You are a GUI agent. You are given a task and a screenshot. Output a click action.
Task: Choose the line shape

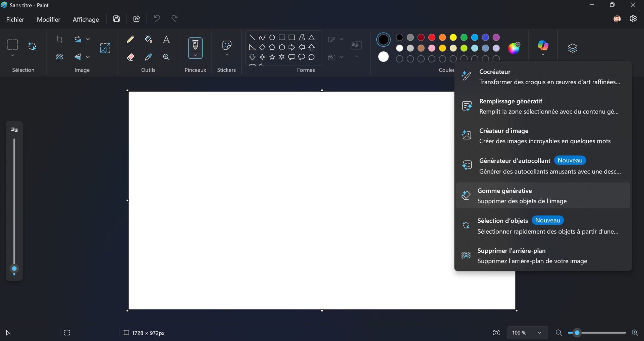coord(252,38)
